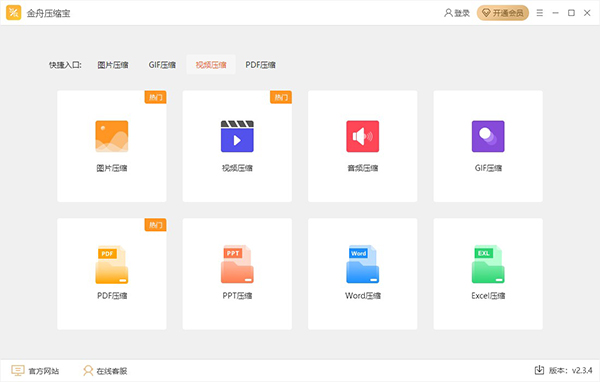The width and height of the screenshot is (600, 382).
Task: Select the 图片压缩 quick entry tab
Action: tap(113, 65)
